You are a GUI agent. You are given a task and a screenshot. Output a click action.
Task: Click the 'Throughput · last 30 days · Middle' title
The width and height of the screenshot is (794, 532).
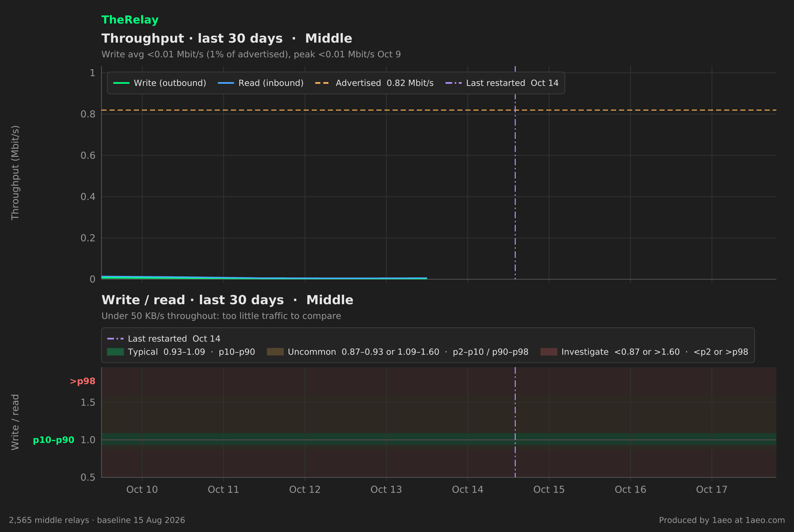coord(227,39)
